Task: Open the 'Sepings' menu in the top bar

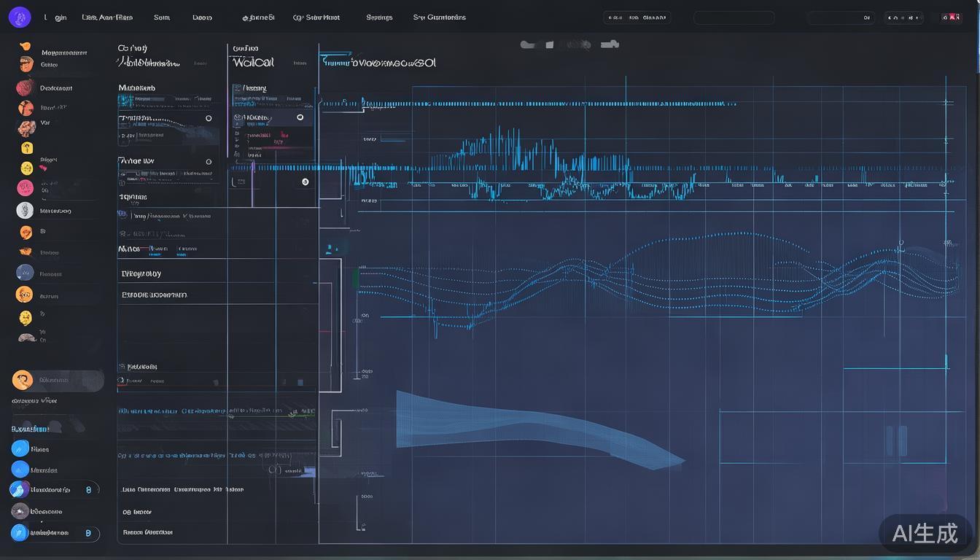Action: pos(379,17)
